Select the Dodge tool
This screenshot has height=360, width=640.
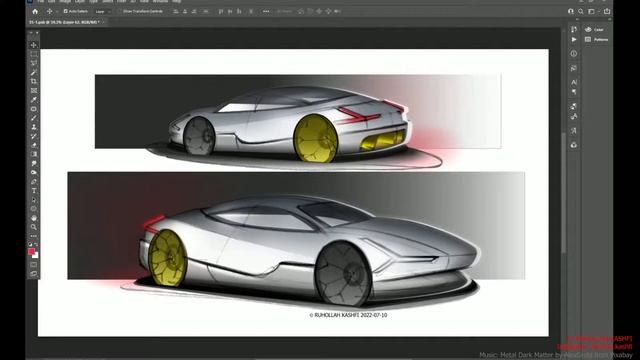point(33,172)
